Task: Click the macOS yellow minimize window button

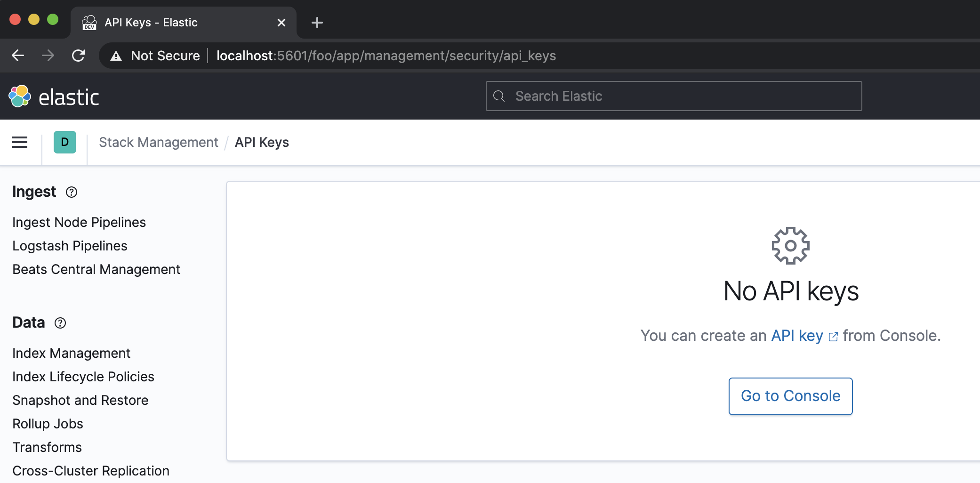Action: click(x=34, y=19)
